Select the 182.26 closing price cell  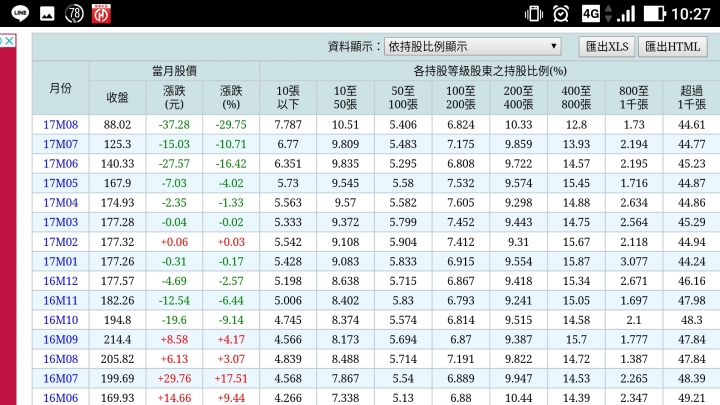(118, 300)
